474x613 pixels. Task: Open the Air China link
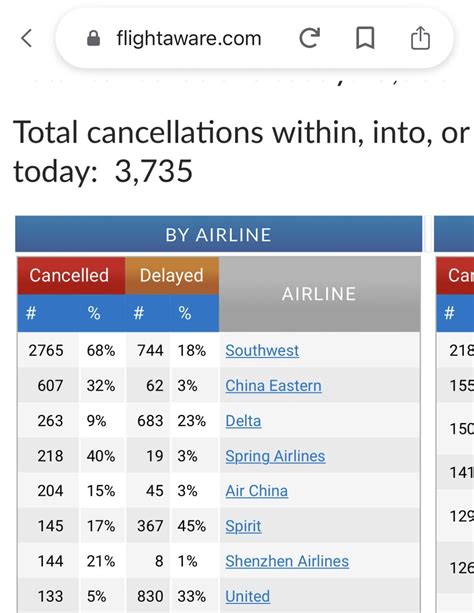tap(257, 491)
